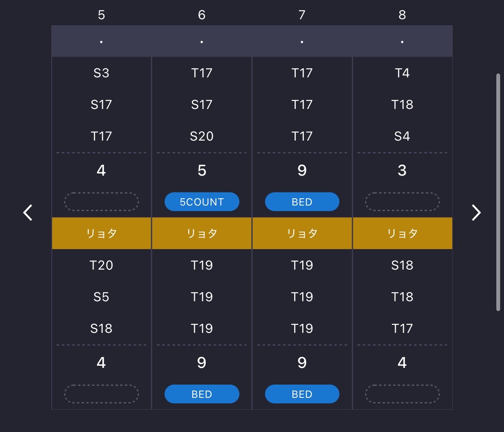Click the lower BED badge in round 7

pyautogui.click(x=302, y=394)
